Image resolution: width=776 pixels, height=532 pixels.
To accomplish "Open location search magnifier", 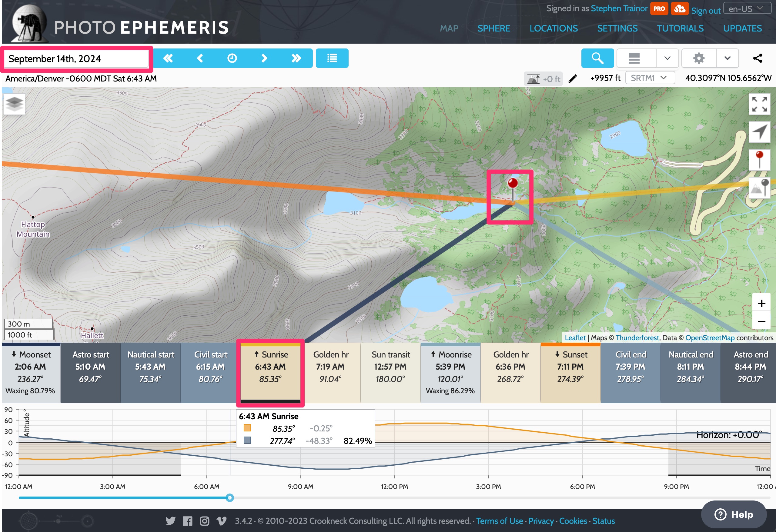I will coord(597,58).
